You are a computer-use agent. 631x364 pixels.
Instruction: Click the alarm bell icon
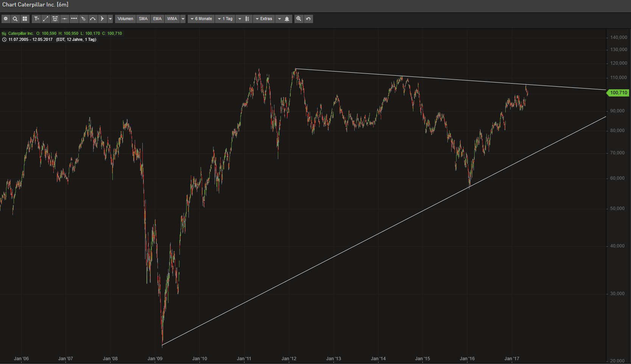pos(287,19)
